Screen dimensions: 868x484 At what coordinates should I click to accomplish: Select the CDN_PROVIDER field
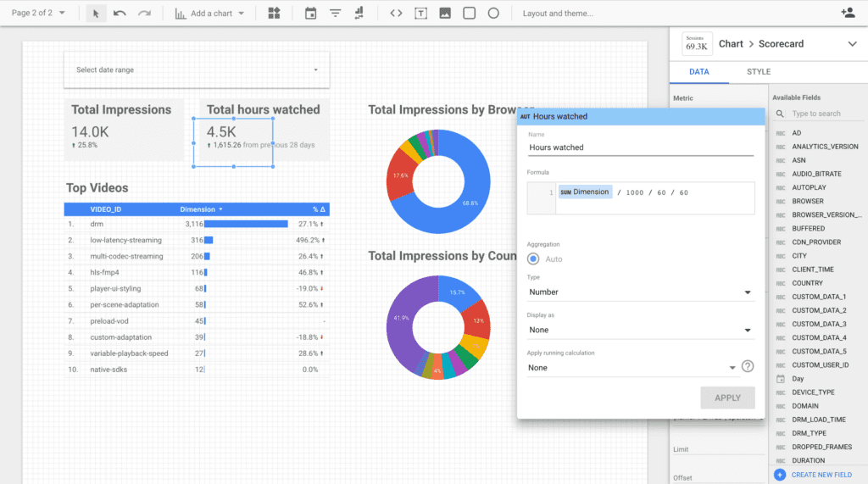(x=818, y=242)
